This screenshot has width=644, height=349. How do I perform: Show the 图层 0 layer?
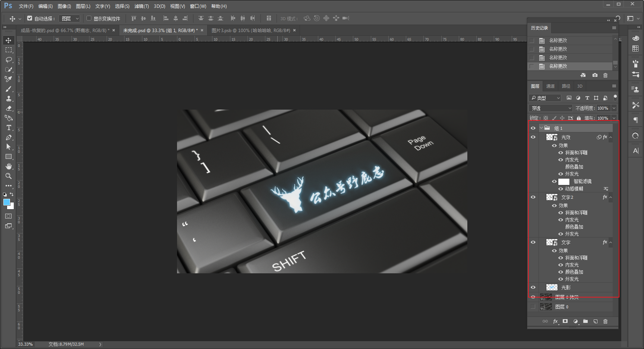coord(533,307)
